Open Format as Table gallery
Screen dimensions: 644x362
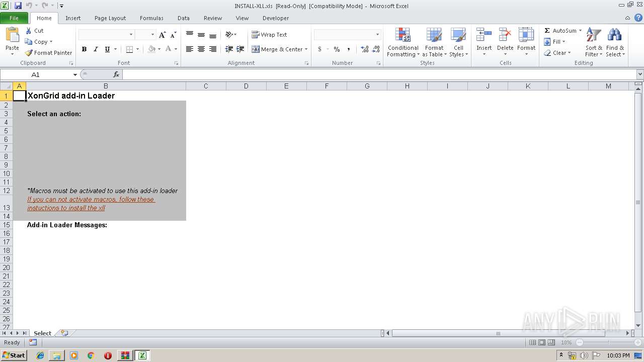(434, 43)
